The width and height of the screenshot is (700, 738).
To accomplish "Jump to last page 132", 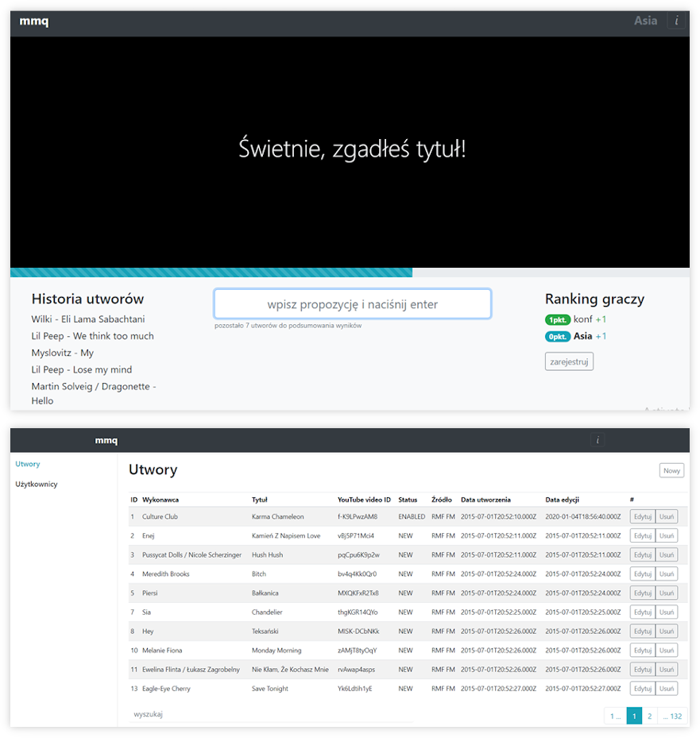I will [x=672, y=716].
